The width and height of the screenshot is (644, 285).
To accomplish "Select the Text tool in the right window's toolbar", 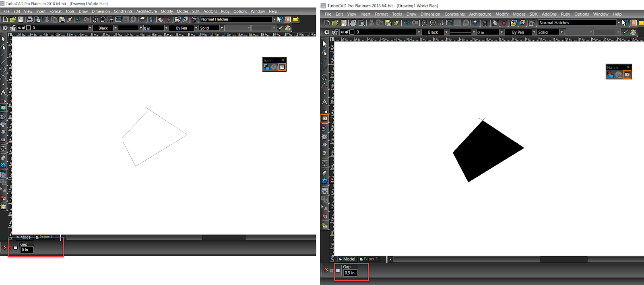I will (325, 102).
